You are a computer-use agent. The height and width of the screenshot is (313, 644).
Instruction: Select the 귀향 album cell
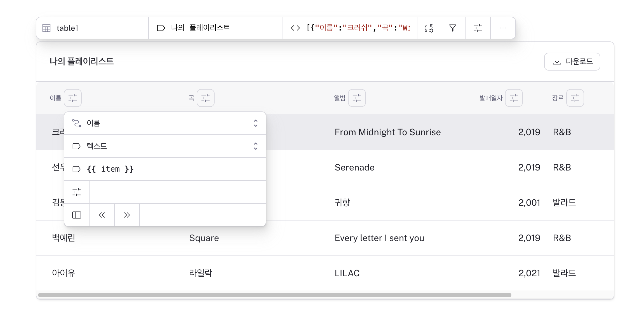pyautogui.click(x=342, y=203)
